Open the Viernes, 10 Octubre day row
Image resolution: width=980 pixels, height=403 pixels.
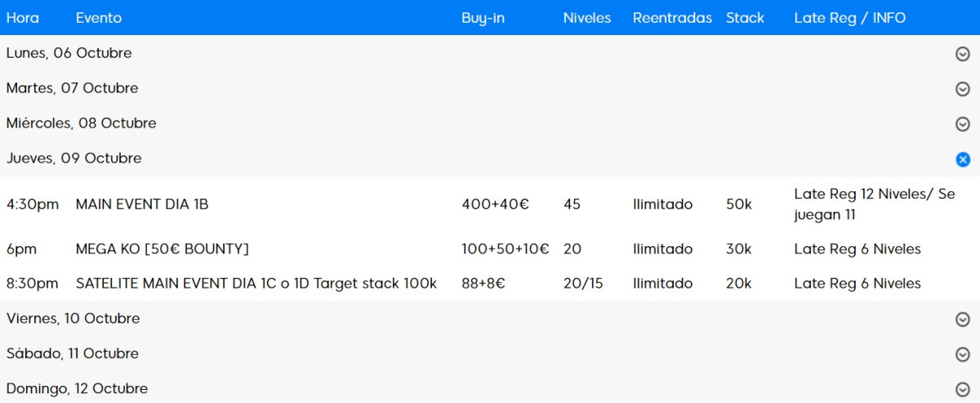[73, 319]
